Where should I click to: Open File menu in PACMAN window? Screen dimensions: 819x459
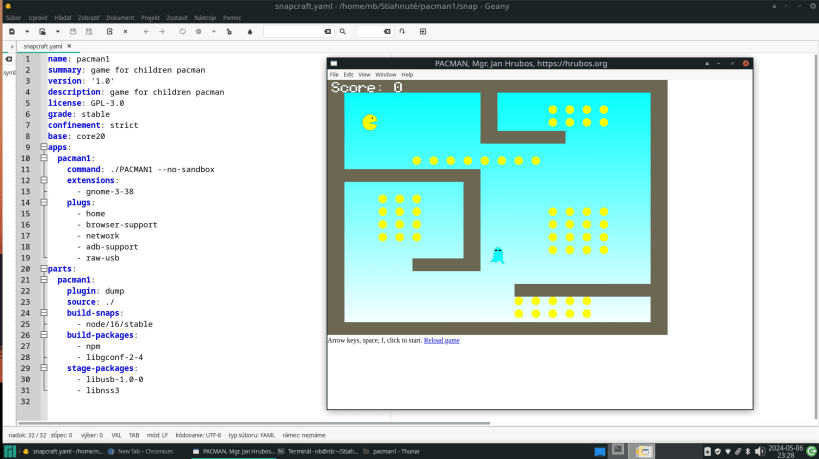tap(334, 75)
